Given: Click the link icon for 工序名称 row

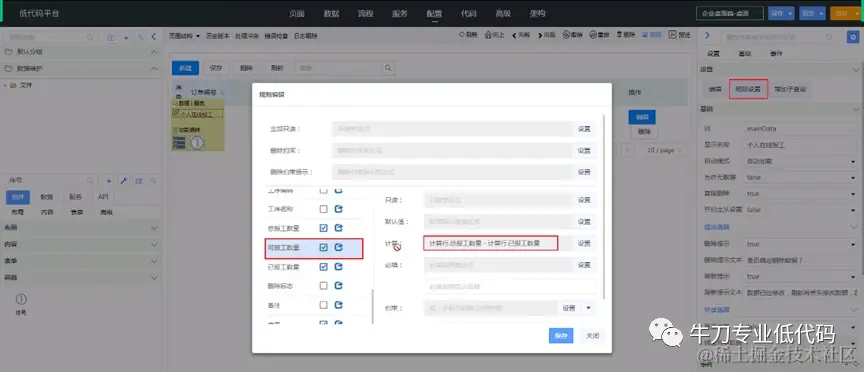Looking at the screenshot, I should 339,209.
